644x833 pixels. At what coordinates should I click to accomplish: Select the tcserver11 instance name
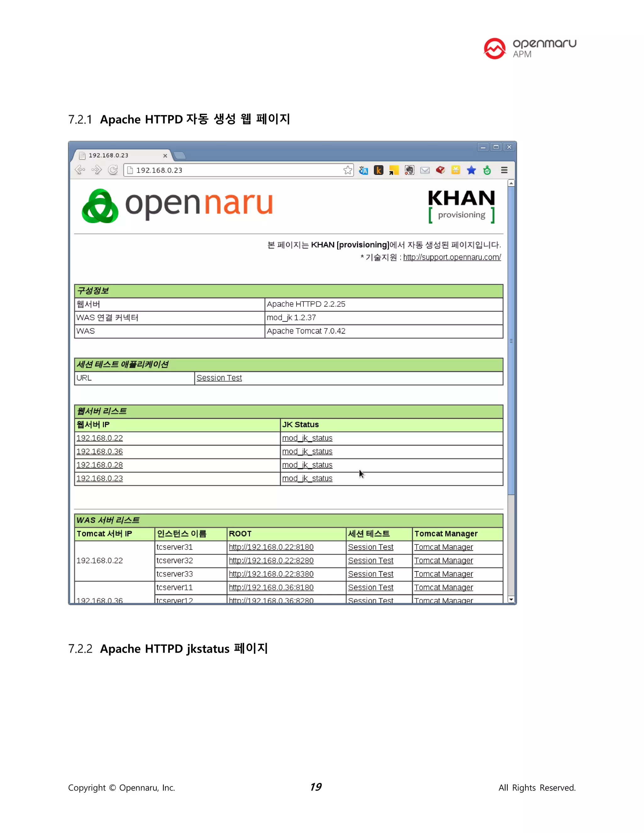pyautogui.click(x=174, y=588)
